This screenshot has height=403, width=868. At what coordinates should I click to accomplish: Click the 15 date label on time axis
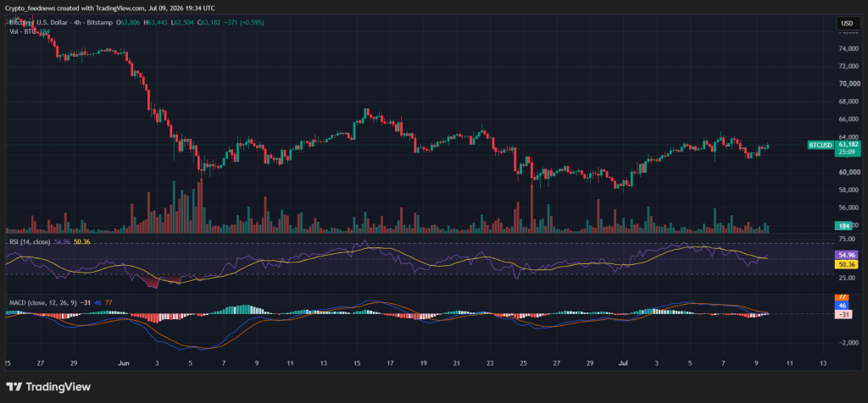coord(357,363)
